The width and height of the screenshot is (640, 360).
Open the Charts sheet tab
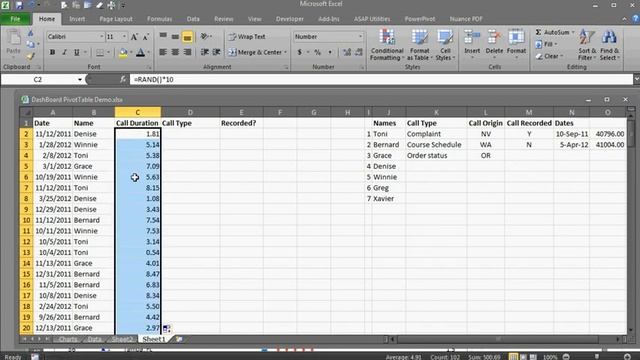68,339
